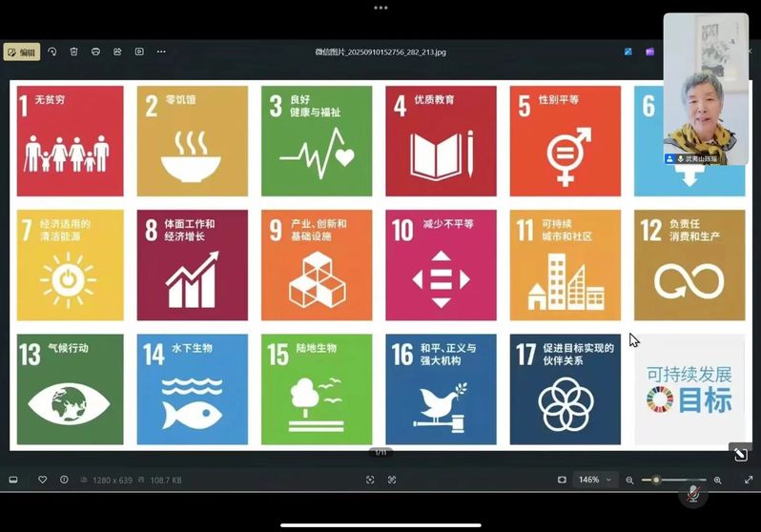Click the 1/11 page indicator
The height and width of the screenshot is (532, 761).
(380, 453)
